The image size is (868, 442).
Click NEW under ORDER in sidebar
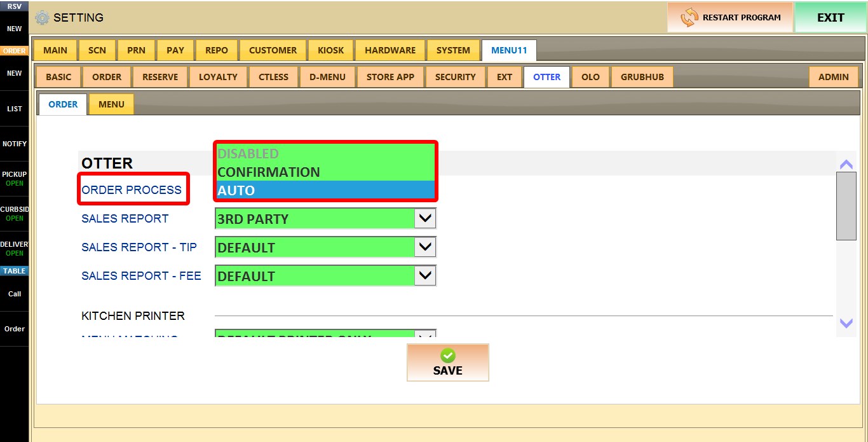pos(15,73)
